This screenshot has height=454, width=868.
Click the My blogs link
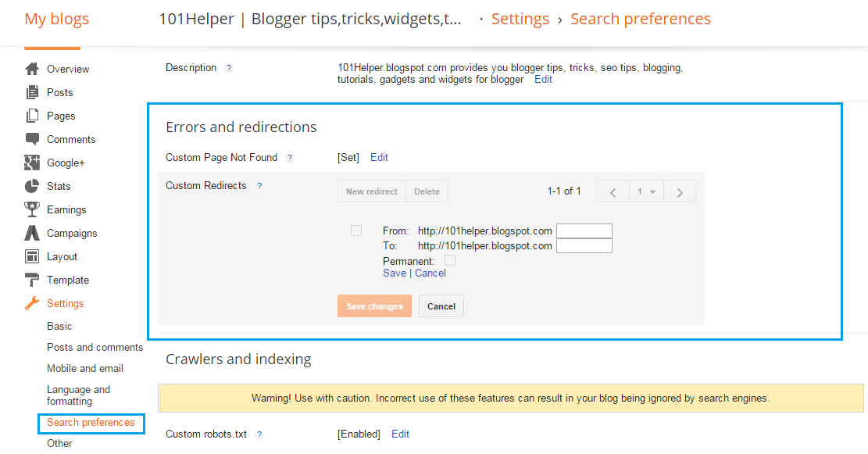[56, 19]
